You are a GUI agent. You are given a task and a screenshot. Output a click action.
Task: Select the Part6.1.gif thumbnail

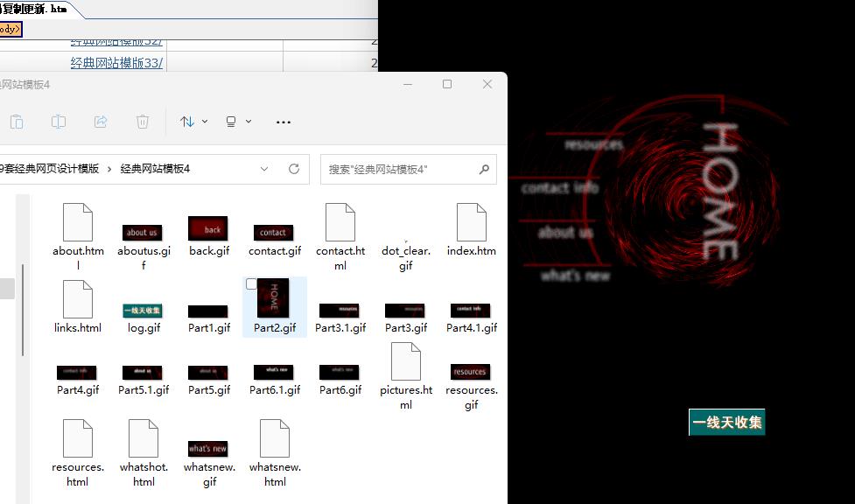273,372
